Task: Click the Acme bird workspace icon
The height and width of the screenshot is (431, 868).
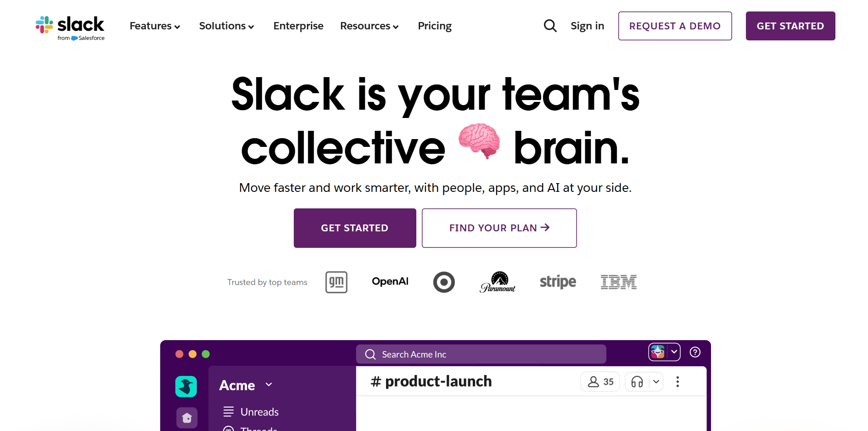Action: pyautogui.click(x=185, y=386)
